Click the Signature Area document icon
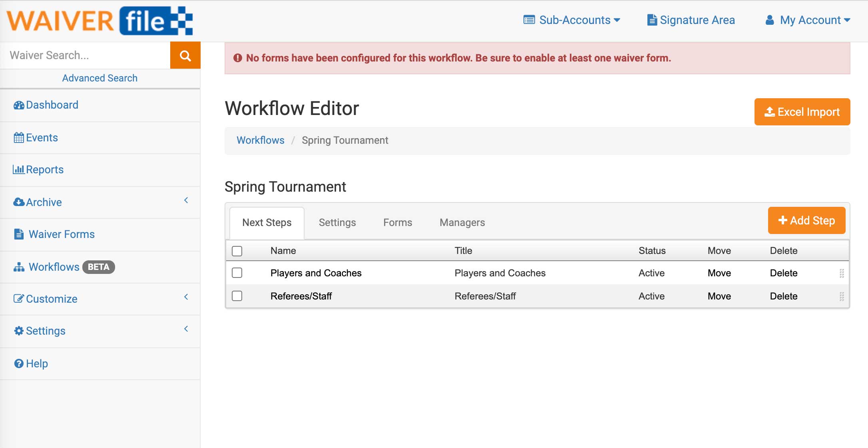The image size is (868, 448). click(x=652, y=20)
